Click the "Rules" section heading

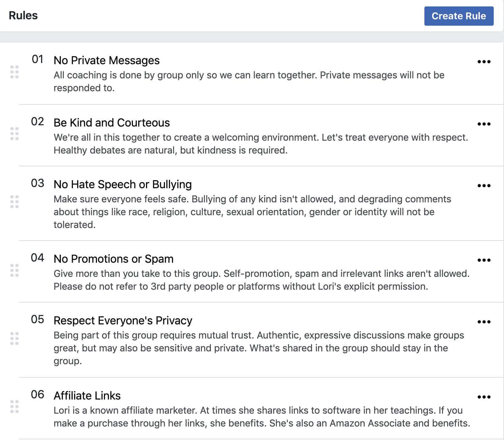pos(23,15)
